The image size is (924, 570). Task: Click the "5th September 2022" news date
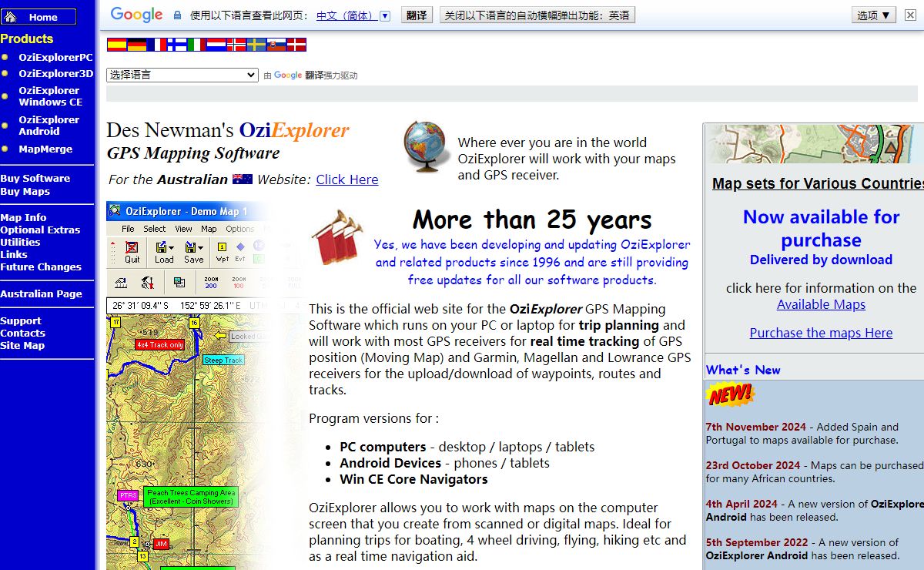click(x=758, y=542)
